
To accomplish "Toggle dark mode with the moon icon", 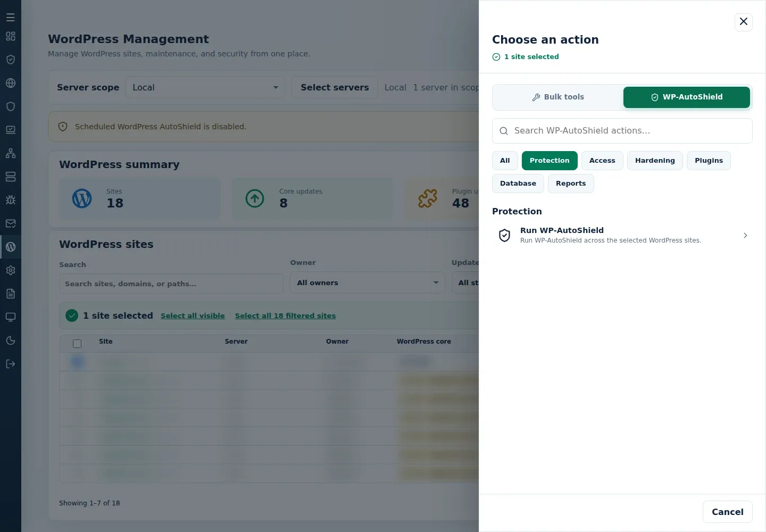I will [x=11, y=340].
